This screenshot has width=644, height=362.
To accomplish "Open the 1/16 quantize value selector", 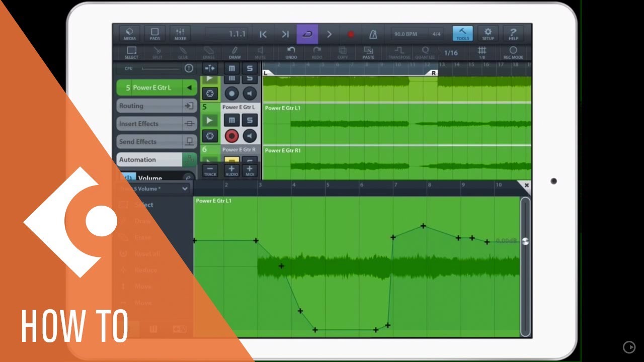I will pyautogui.click(x=451, y=53).
